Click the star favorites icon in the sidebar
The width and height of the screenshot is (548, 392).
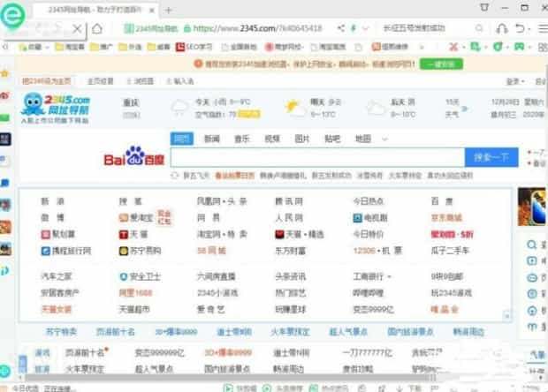pos(4,73)
